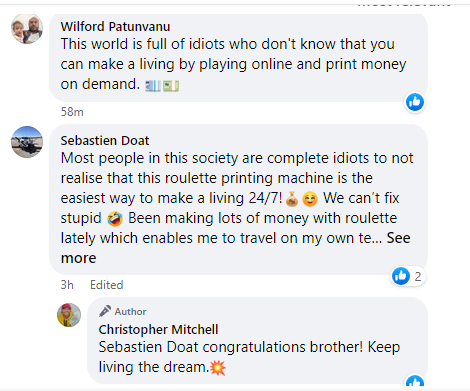Open Christopher Mitchell's profile avatar
Image resolution: width=470 pixels, height=391 pixels.
(69, 315)
